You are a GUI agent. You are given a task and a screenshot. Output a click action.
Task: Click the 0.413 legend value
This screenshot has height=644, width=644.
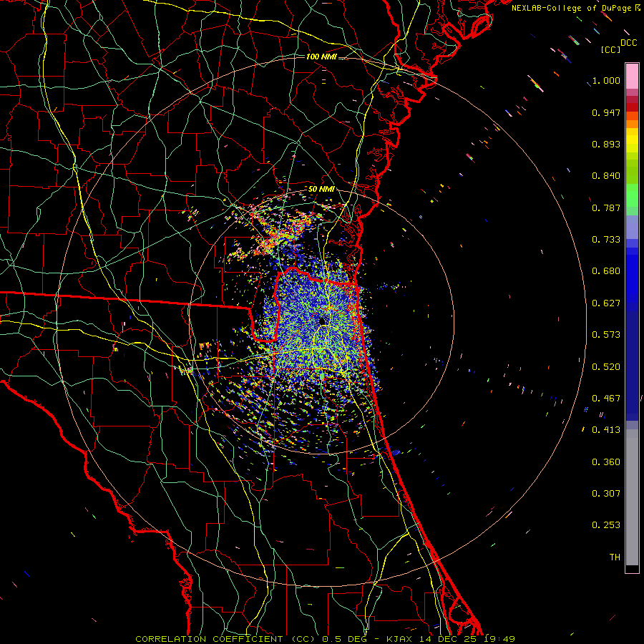click(x=606, y=430)
